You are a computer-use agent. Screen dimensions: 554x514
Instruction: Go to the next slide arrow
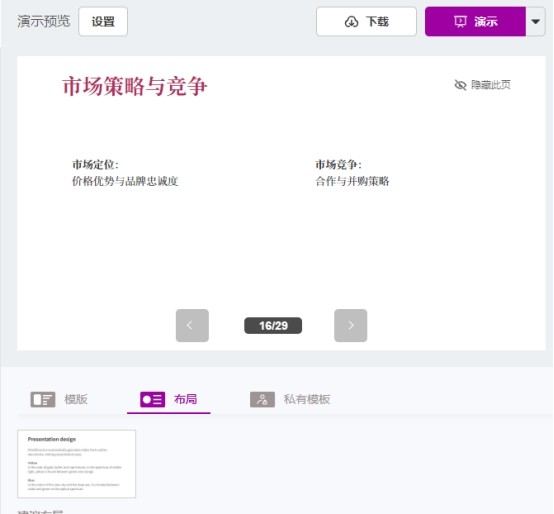click(350, 325)
